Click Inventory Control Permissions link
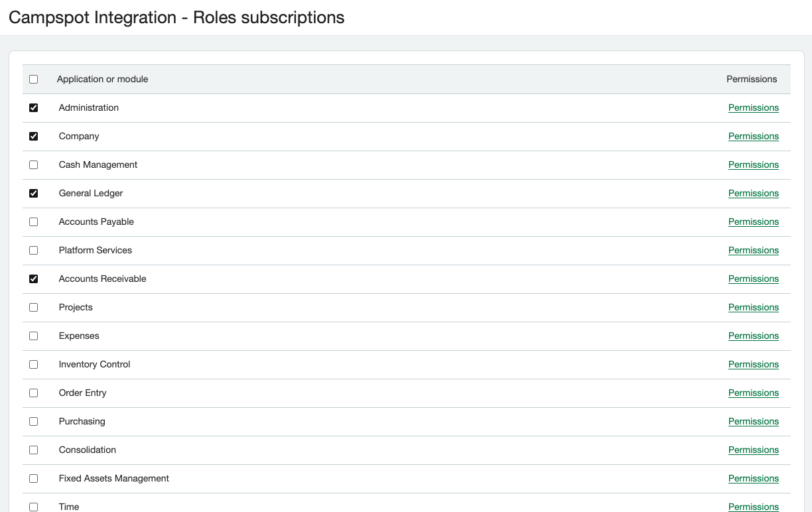 [x=754, y=364]
